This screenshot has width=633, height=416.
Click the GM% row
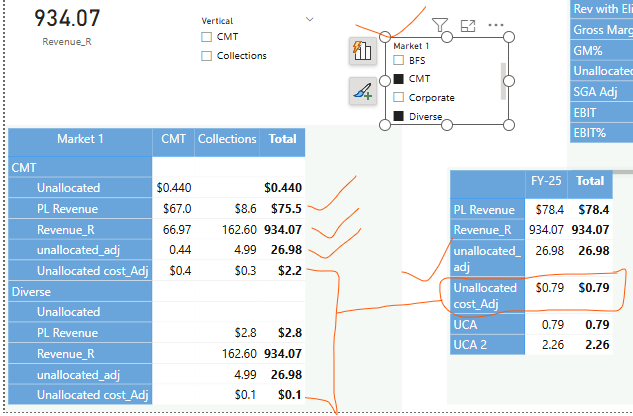click(x=602, y=51)
